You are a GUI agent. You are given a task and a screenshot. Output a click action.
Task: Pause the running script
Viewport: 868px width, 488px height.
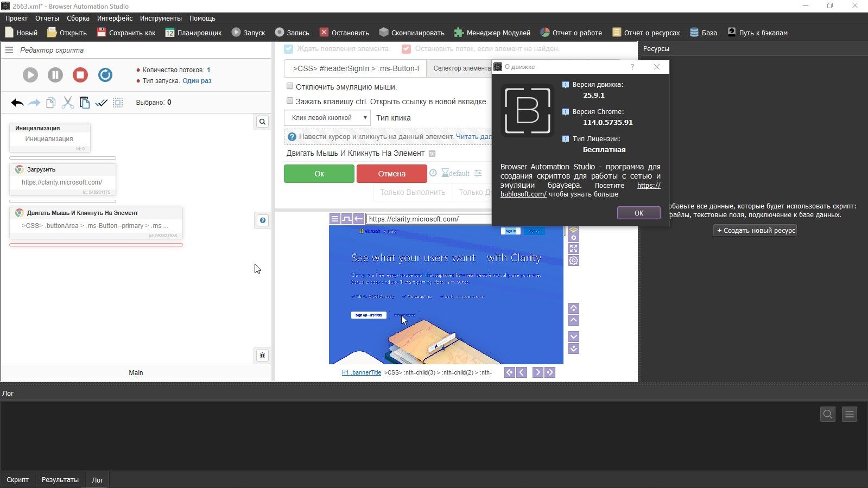coord(55,75)
